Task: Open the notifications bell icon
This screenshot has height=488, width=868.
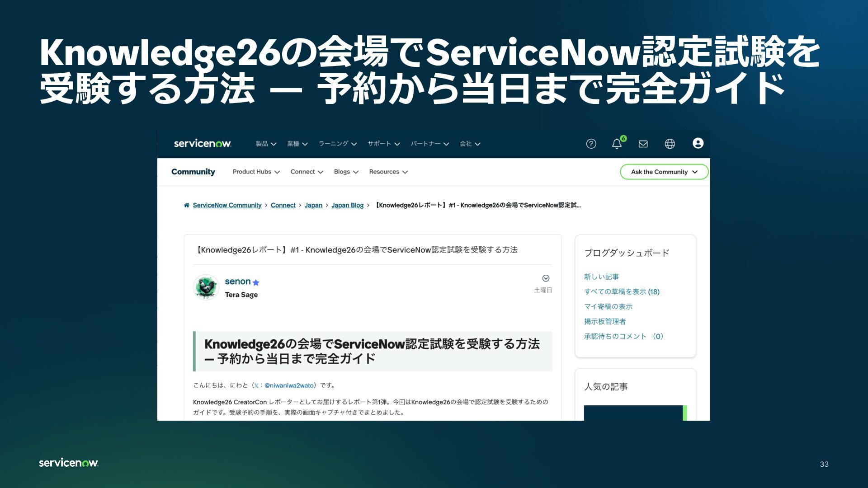Action: pos(617,144)
